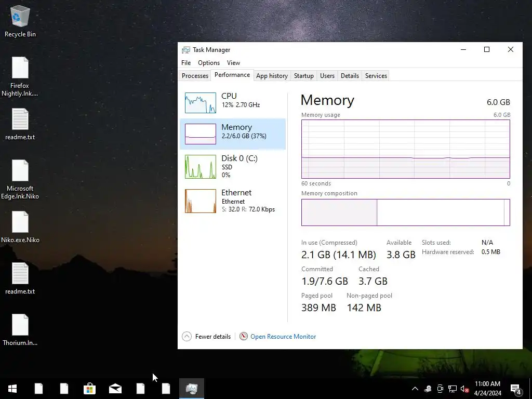The height and width of the screenshot is (399, 532).
Task: Click the Hardware reserved value 0.5 MB
Action: (x=490, y=252)
